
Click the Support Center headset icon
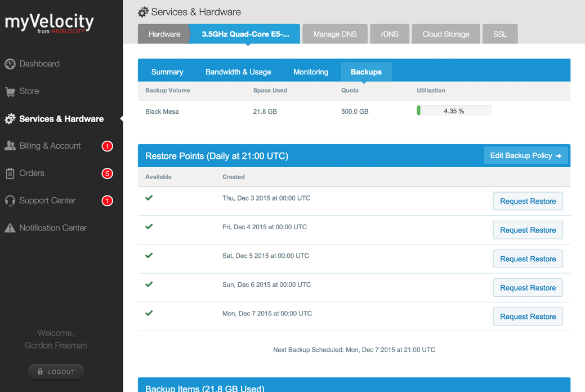tap(10, 201)
